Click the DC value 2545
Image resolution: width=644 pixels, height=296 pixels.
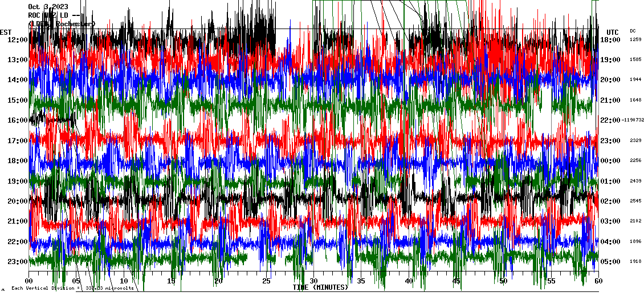coord(635,201)
